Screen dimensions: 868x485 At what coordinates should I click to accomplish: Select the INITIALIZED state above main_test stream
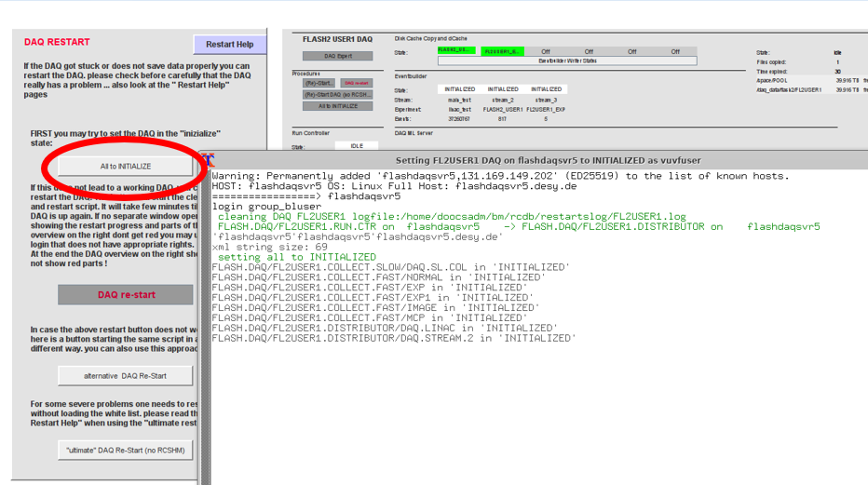[x=459, y=89]
